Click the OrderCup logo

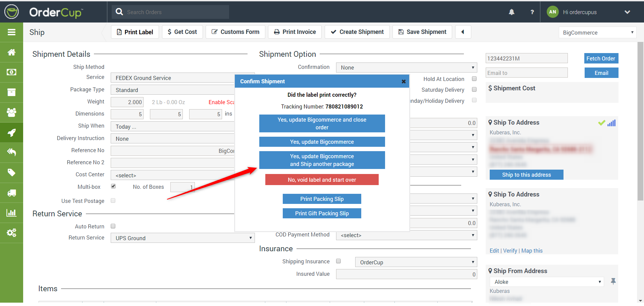click(x=44, y=12)
